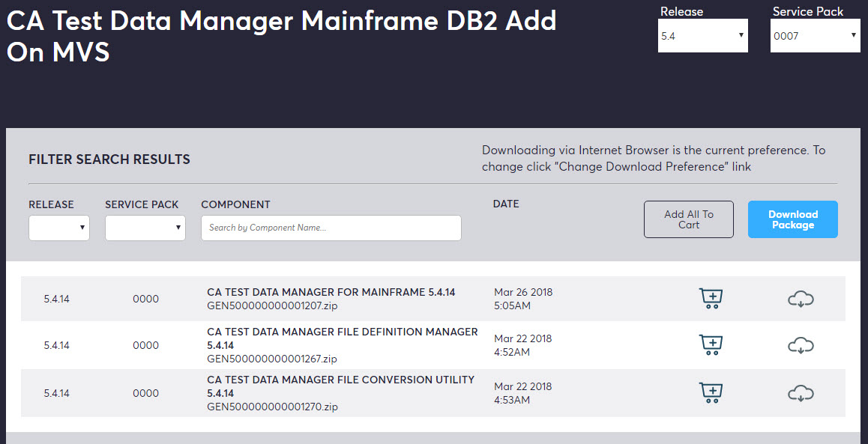
Task: Click file name GEN500000000001267.zip
Action: (x=272, y=359)
